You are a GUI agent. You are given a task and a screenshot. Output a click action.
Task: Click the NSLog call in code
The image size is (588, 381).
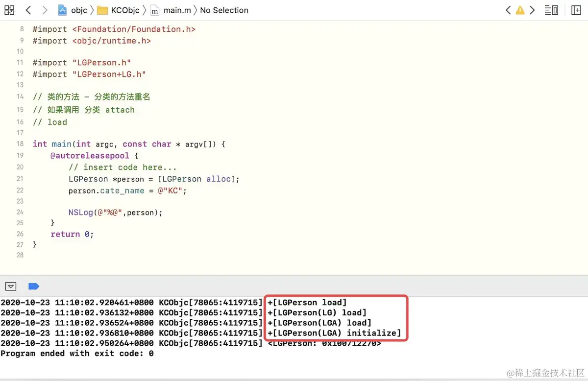(x=115, y=213)
